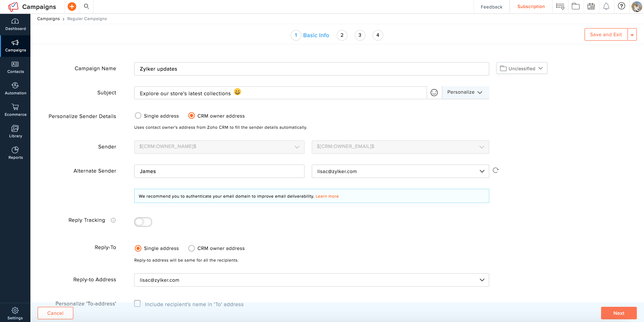The height and width of the screenshot is (322, 644).
Task: Open Automation in the sidebar
Action: click(15, 89)
